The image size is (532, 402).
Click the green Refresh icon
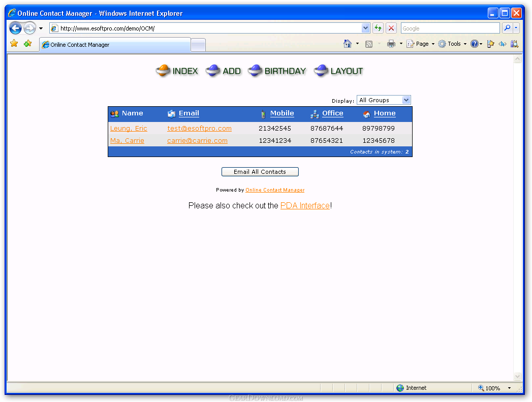[x=378, y=28]
